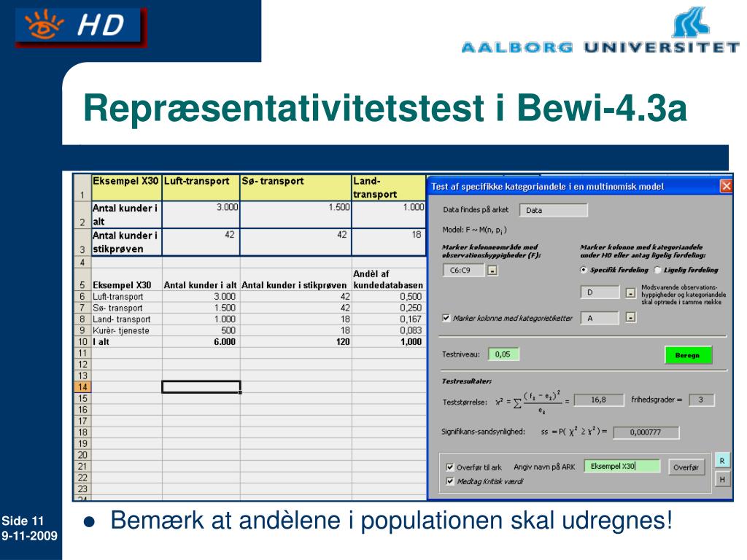Viewport: 747px width, 560px height.
Task: Click range selector button beside field A
Action: pyautogui.click(x=630, y=317)
